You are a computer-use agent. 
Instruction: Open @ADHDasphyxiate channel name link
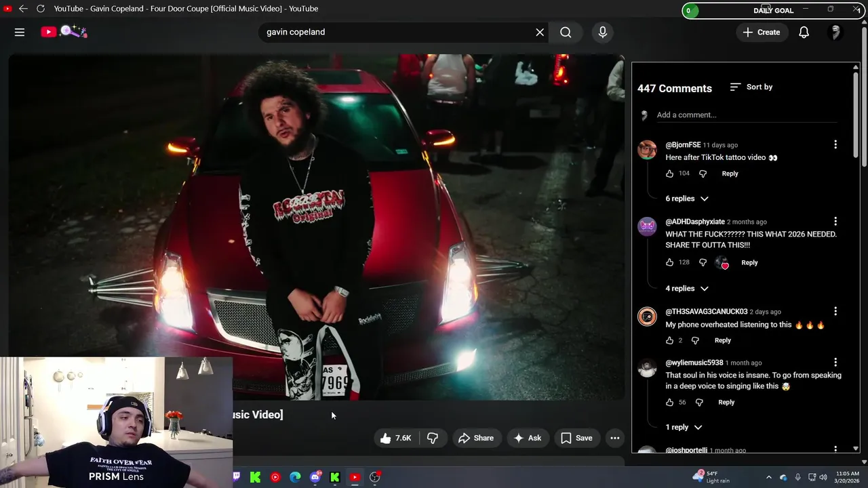(695, 222)
